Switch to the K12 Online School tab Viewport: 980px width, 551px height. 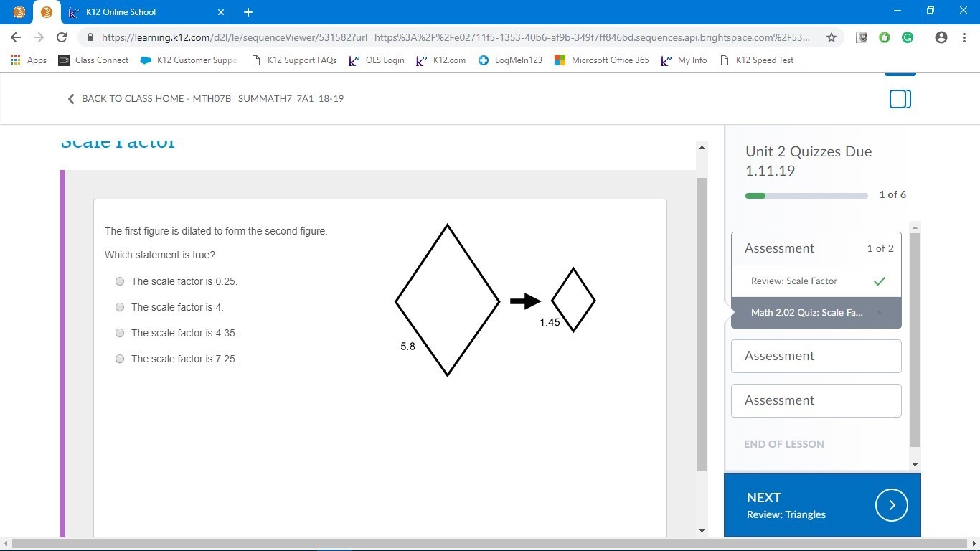[x=146, y=12]
